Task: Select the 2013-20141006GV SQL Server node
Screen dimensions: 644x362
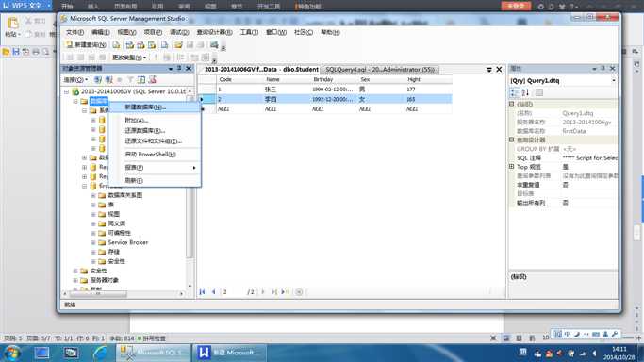Action: (133, 91)
